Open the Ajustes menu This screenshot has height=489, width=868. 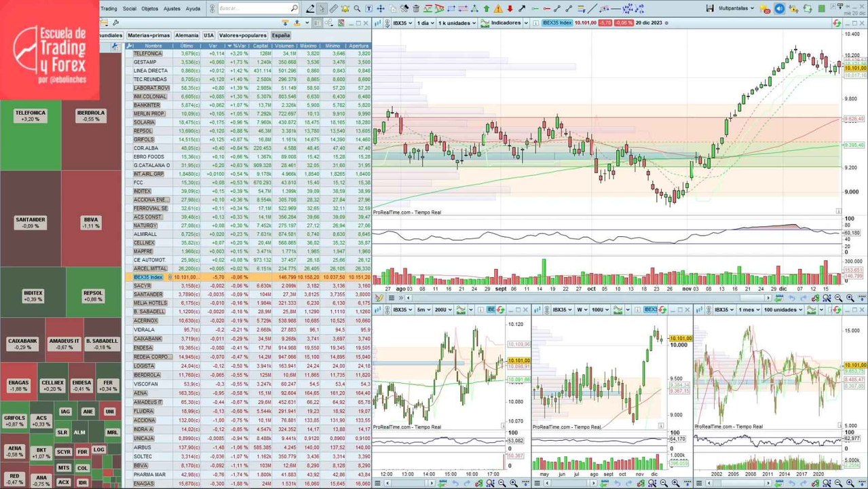click(x=172, y=9)
